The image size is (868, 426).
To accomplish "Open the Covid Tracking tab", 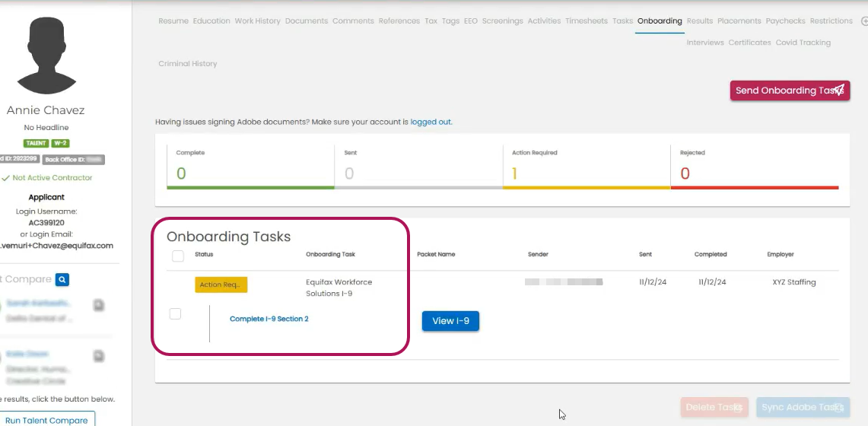I will pos(803,43).
